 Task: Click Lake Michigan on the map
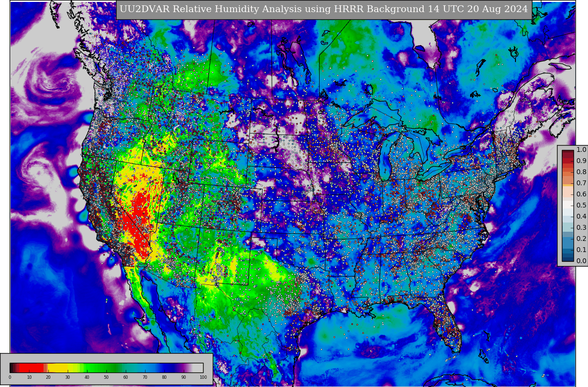pyautogui.click(x=386, y=157)
